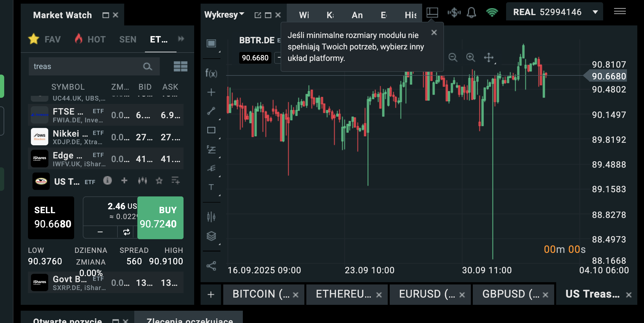
Task: Click the share chart icon
Action: click(211, 266)
